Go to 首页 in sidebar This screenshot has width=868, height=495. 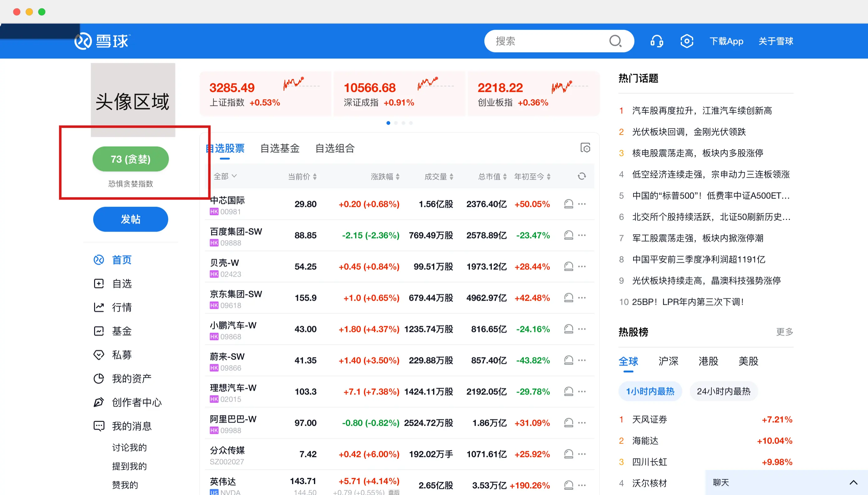[x=113, y=260]
